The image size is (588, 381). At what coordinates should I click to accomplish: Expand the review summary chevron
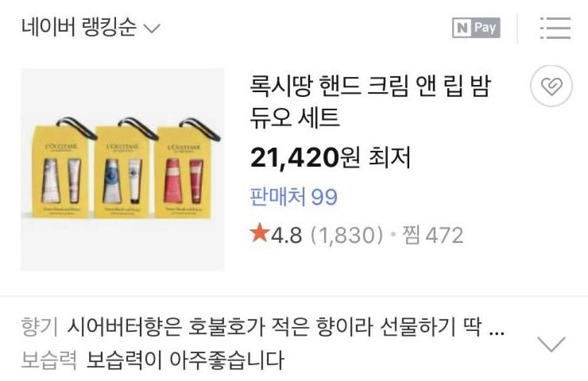pyautogui.click(x=551, y=344)
